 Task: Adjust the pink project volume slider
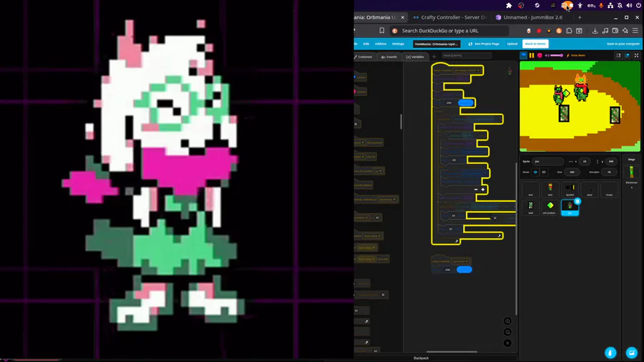click(557, 55)
